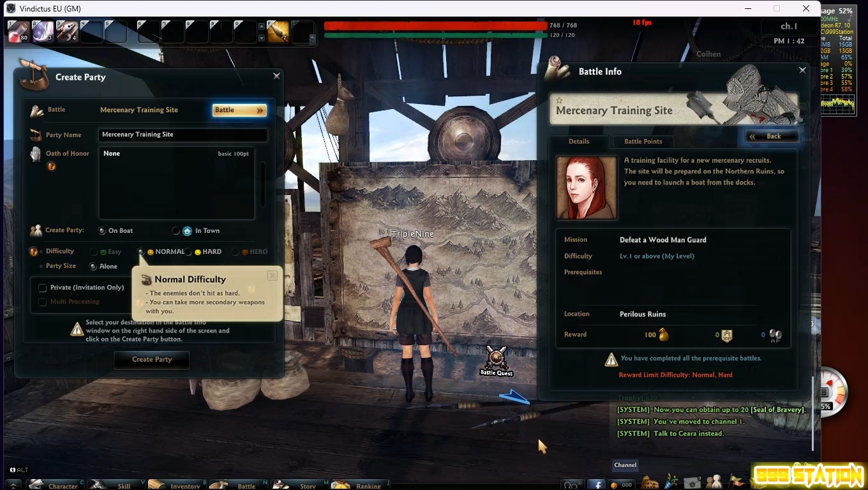Click the Oath of Honor list scrollbar
Screen dimensions: 868x490
pyautogui.click(x=262, y=184)
